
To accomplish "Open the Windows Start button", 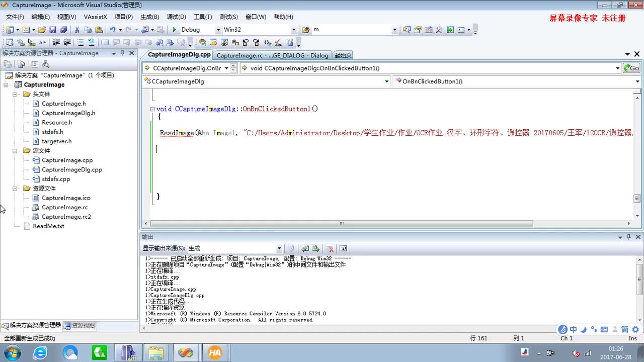I will coord(12,352).
